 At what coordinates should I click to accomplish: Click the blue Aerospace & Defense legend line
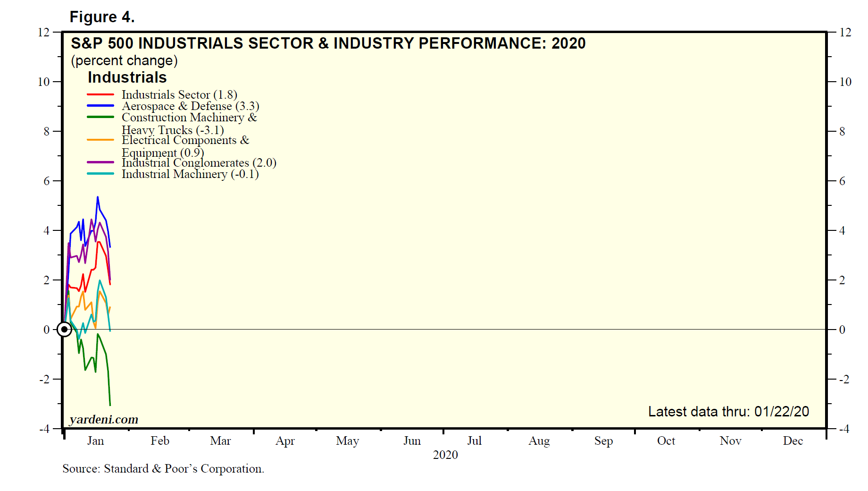tap(100, 106)
